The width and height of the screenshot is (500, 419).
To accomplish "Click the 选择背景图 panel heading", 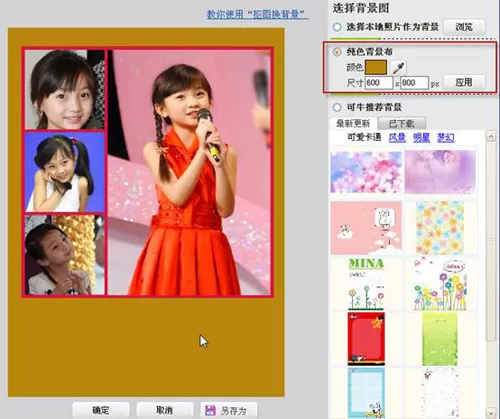I will click(x=361, y=8).
